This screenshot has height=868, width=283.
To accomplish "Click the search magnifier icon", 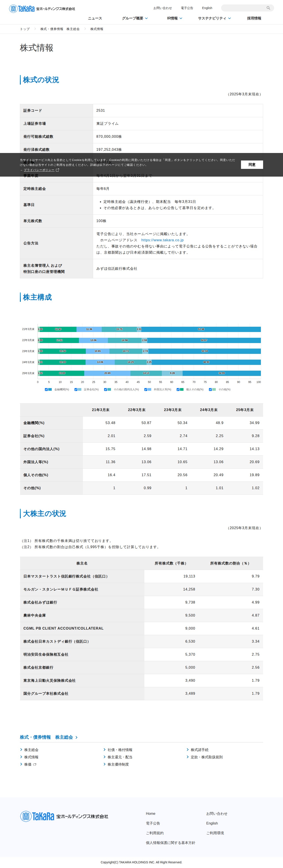I will [x=268, y=8].
